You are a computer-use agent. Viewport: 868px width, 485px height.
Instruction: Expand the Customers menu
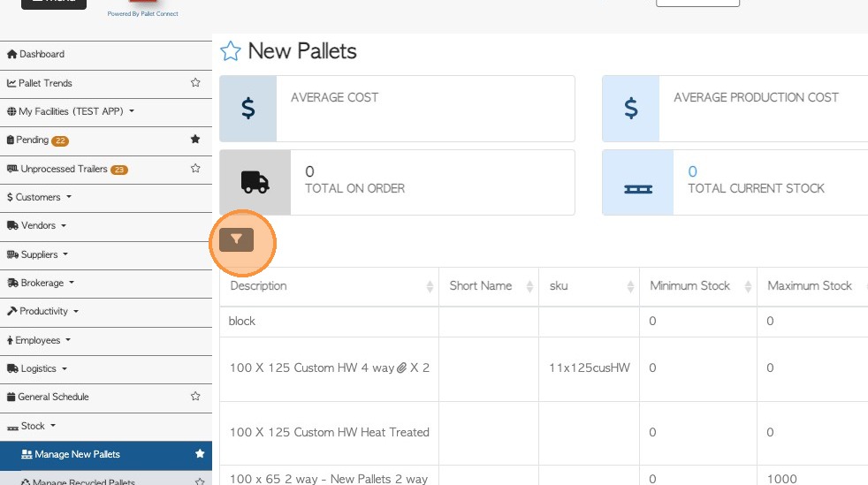coord(38,197)
